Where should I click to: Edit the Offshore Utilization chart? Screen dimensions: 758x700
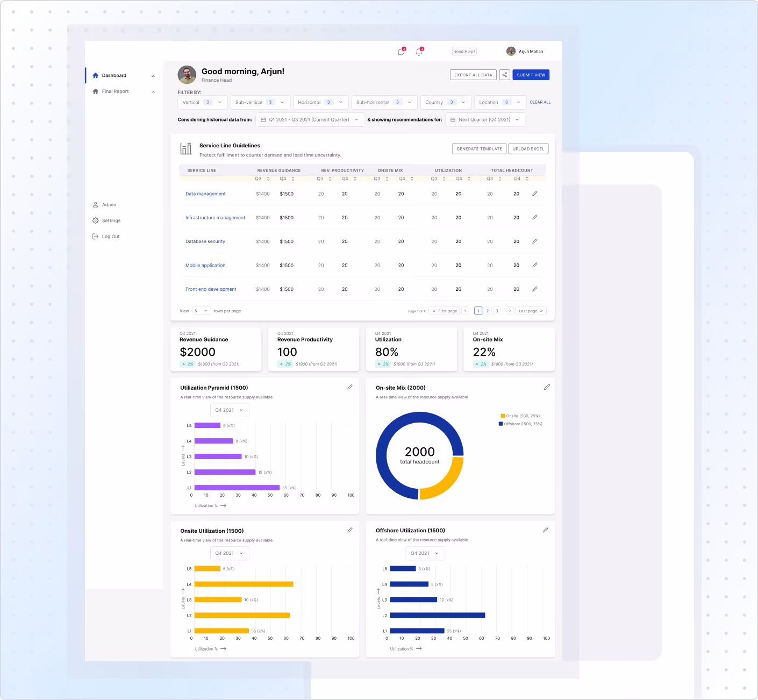pos(545,530)
